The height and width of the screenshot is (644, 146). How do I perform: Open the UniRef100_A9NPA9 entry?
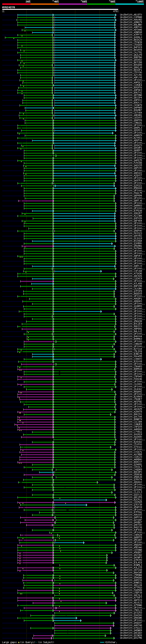click(131, 32)
